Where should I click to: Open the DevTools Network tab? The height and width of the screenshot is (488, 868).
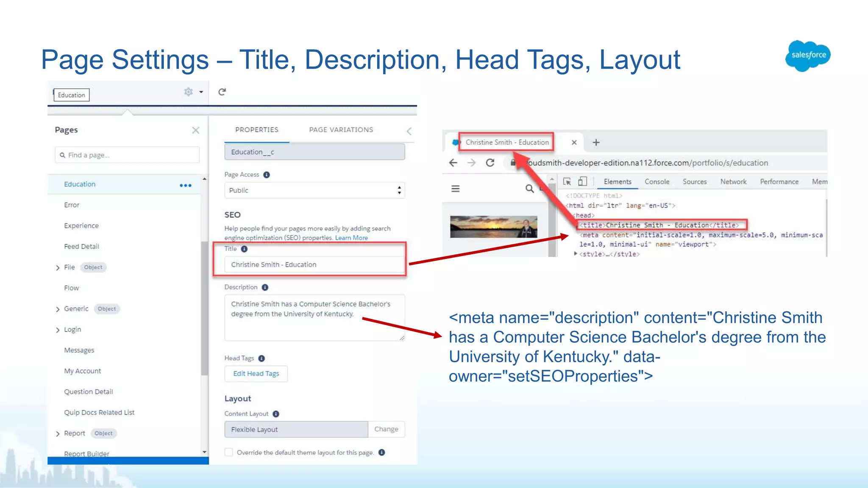(733, 182)
